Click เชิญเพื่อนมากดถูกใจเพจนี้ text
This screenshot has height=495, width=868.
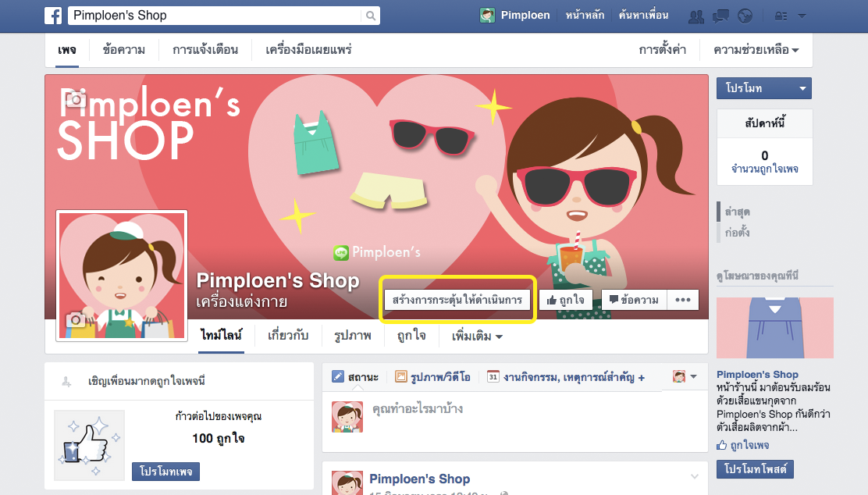pyautogui.click(x=147, y=381)
